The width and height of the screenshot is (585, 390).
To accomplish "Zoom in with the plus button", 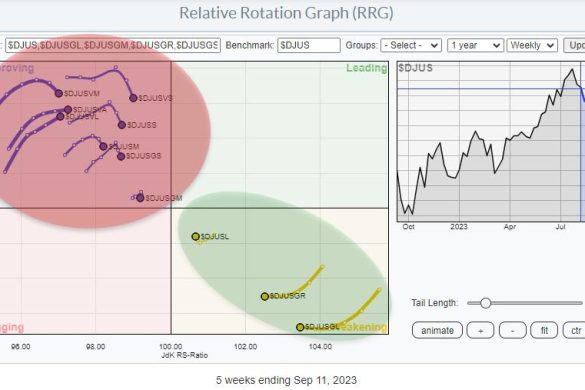I will click(480, 330).
